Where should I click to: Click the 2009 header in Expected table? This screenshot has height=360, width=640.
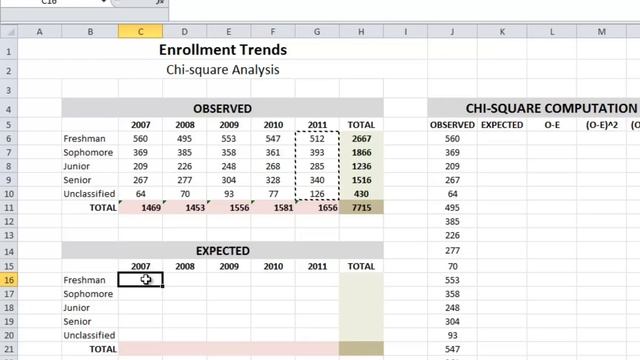[229, 266]
